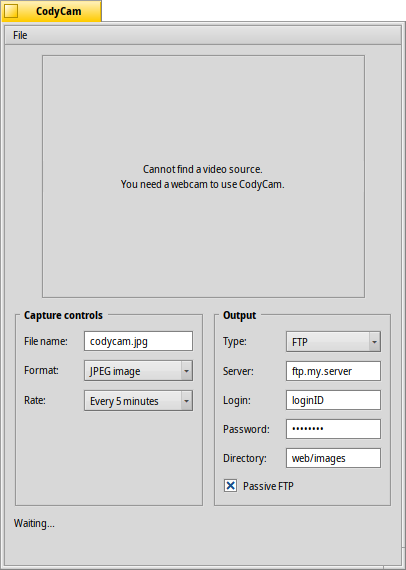Click the JPEG image format selector
406x570 pixels.
pyautogui.click(x=138, y=371)
